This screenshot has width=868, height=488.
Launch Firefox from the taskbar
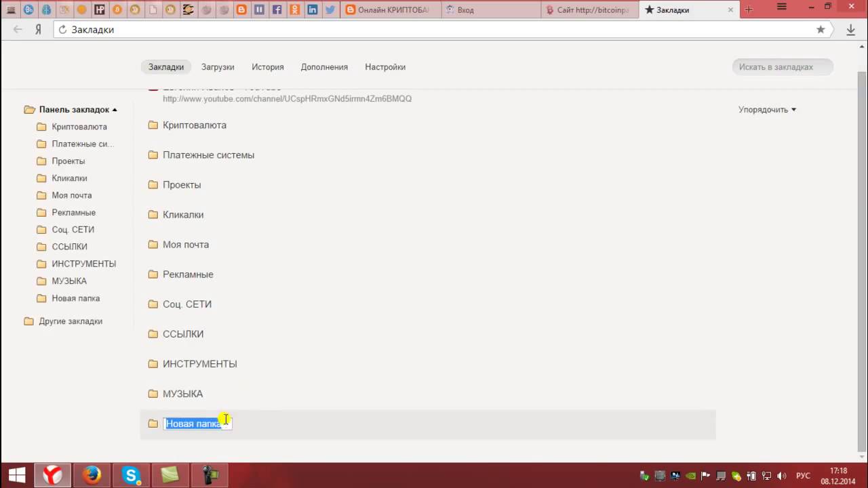(92, 475)
